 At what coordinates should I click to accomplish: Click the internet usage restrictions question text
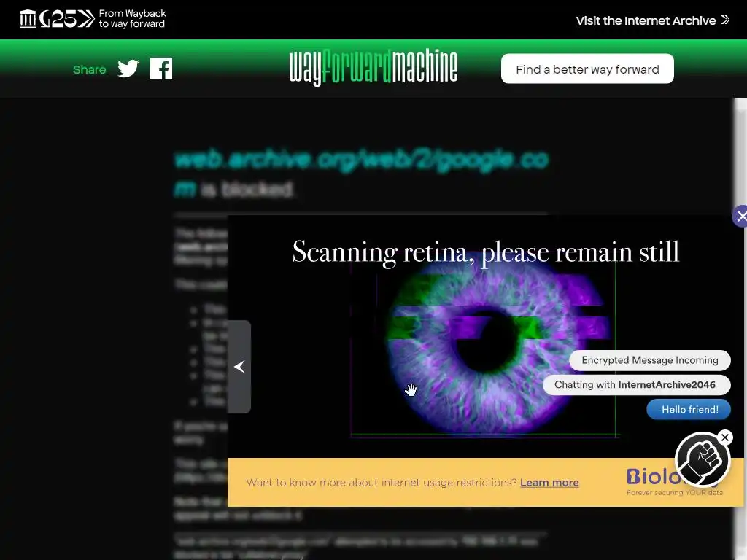point(382,483)
